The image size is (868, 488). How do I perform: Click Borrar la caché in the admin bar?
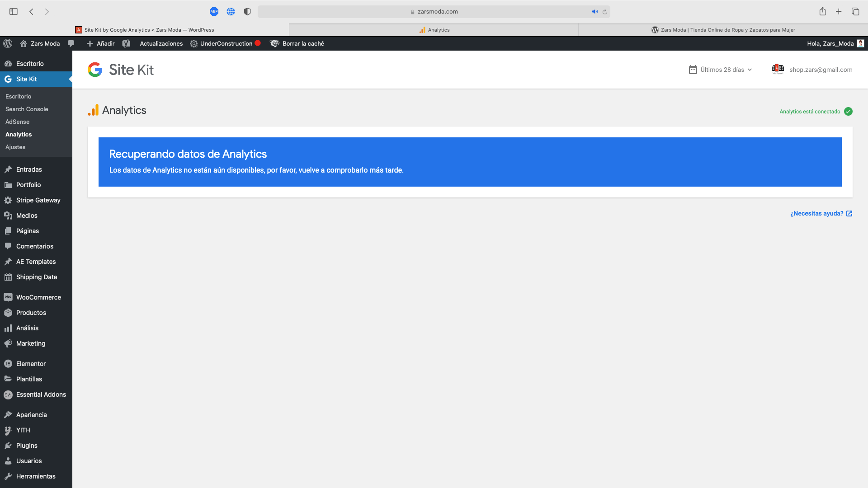[x=297, y=43]
